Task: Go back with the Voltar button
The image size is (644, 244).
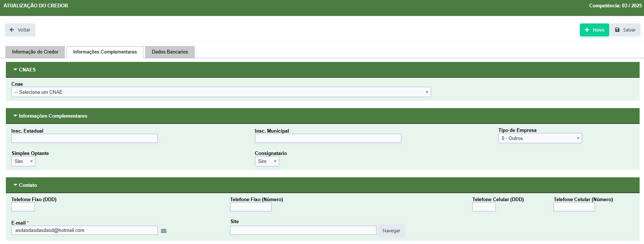Action: pos(20,30)
